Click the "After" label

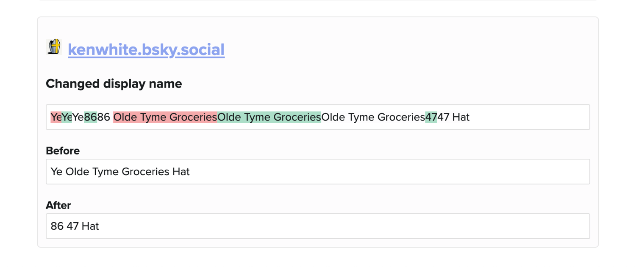[58, 206]
